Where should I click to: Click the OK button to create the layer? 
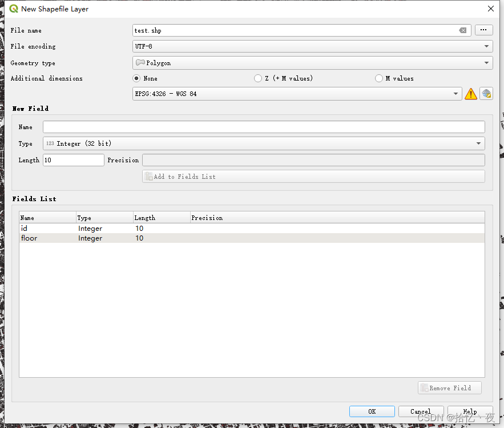(372, 411)
